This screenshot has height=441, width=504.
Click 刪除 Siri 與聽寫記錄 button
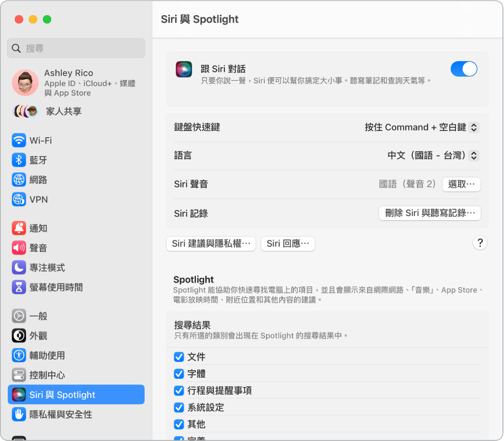430,213
